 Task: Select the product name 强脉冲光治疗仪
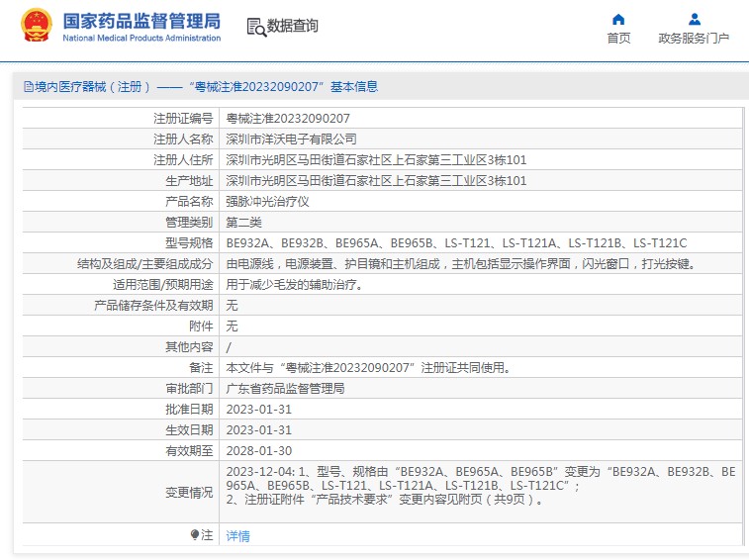[267, 201]
